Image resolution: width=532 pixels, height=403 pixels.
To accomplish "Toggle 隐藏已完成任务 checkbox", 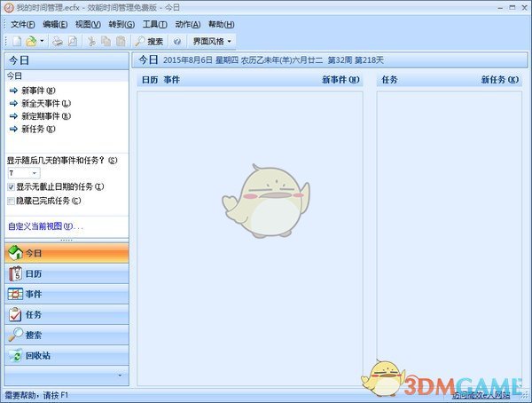I will 11,201.
